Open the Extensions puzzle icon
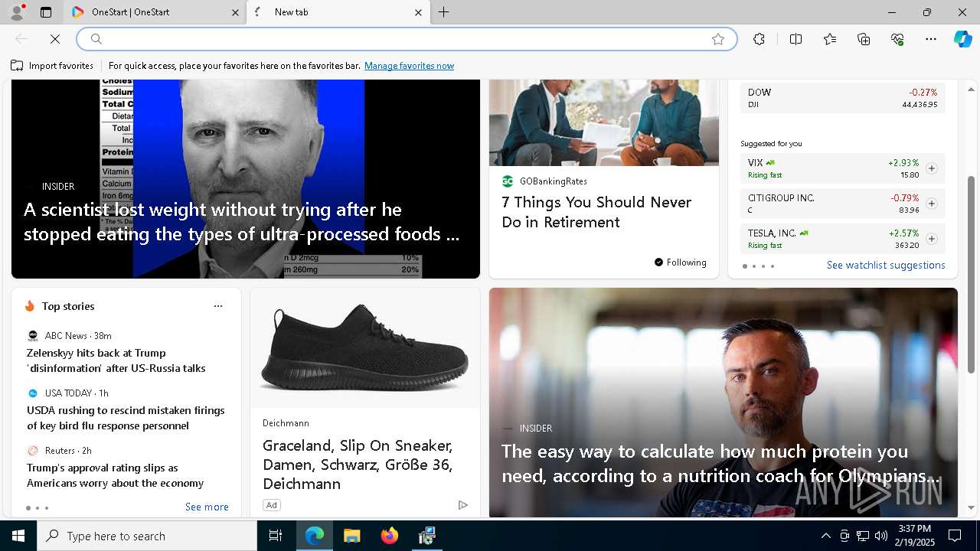980x551 pixels. click(759, 39)
